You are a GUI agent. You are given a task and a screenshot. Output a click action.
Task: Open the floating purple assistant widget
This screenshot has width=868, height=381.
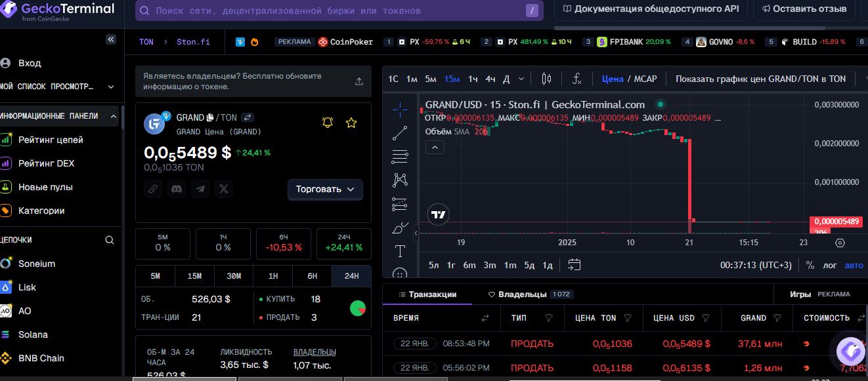[850, 351]
